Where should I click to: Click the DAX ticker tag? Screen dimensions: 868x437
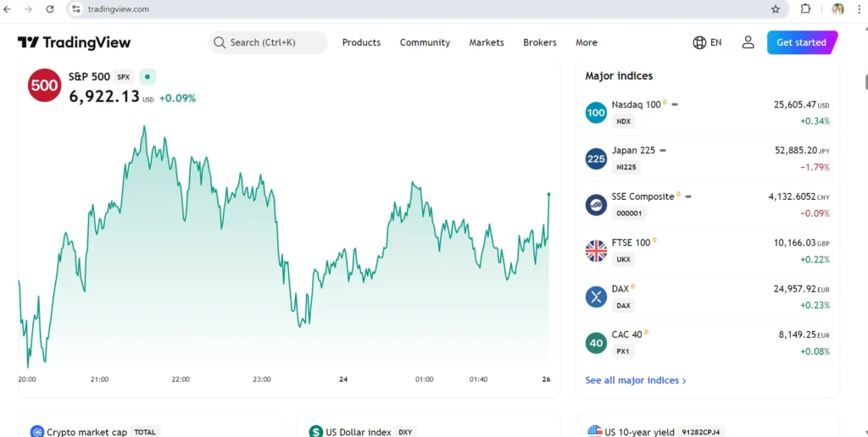[x=623, y=306]
